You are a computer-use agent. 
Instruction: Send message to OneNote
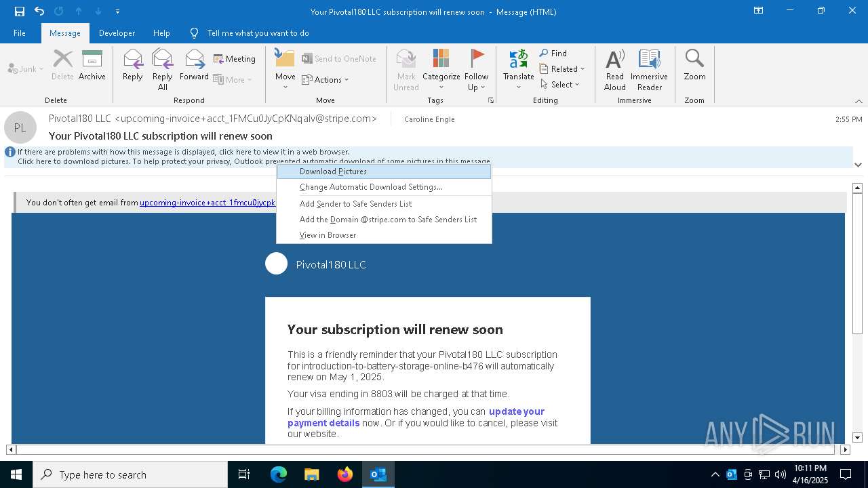tap(339, 59)
